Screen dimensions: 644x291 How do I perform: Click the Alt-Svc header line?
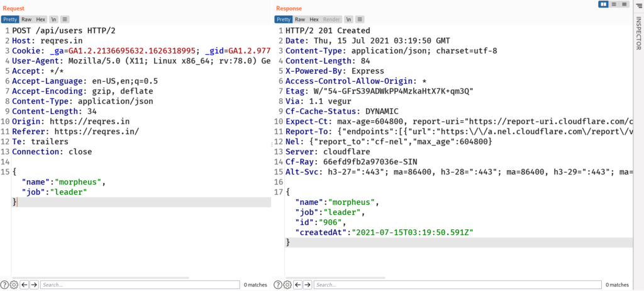click(x=458, y=172)
